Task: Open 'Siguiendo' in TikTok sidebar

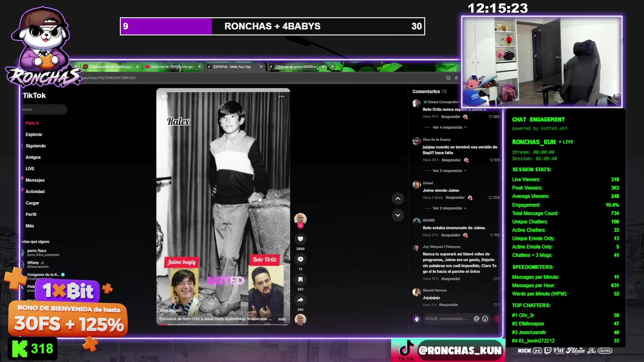Action: [x=36, y=146]
